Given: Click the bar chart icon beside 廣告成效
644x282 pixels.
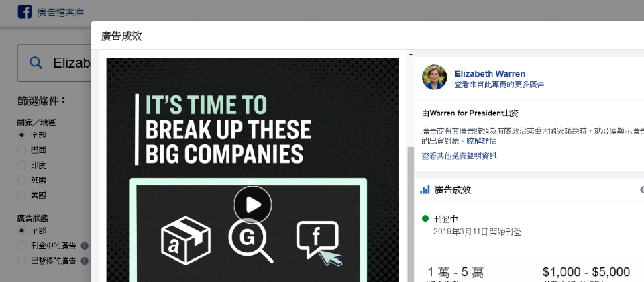Looking at the screenshot, I should point(425,190).
